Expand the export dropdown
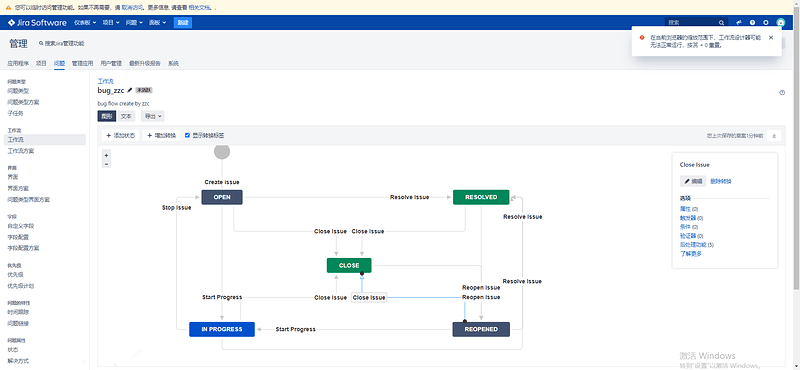The height and width of the screenshot is (370, 800). (x=153, y=116)
